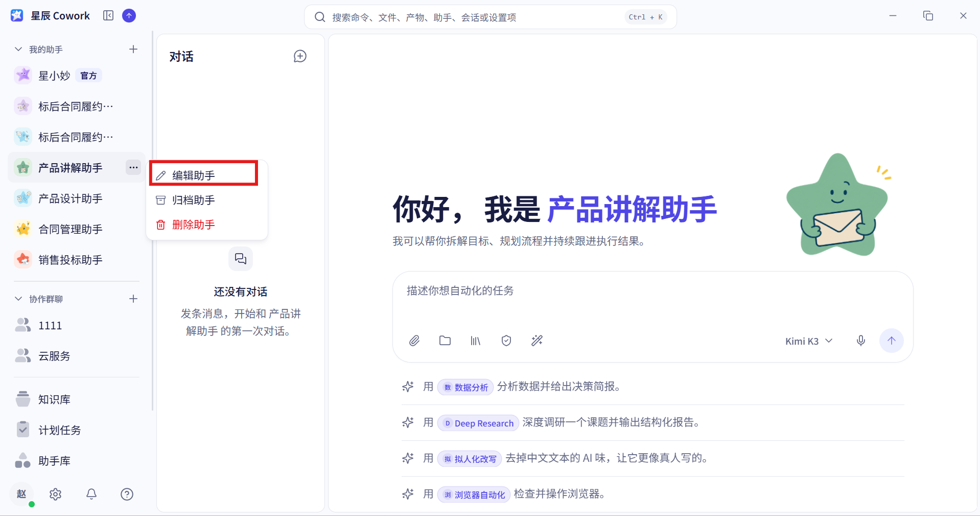Viewport: 980px width, 516px height.
Task: Open 知识库 in the sidebar
Action: (77, 399)
